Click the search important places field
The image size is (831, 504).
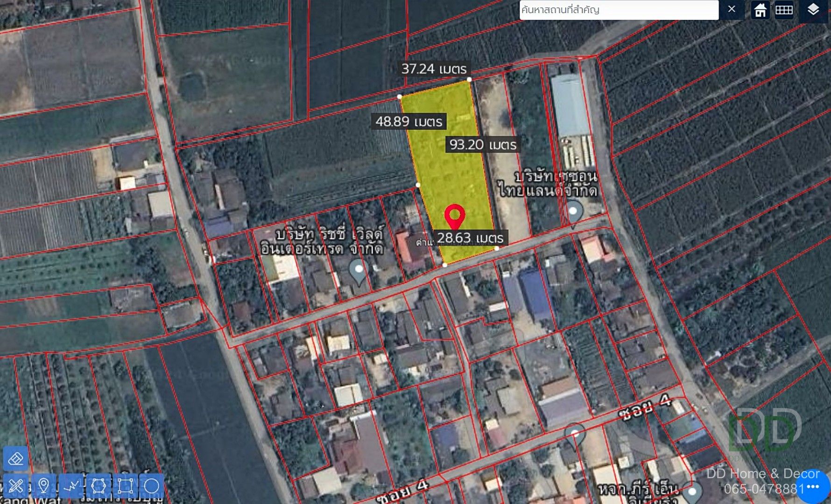(619, 10)
